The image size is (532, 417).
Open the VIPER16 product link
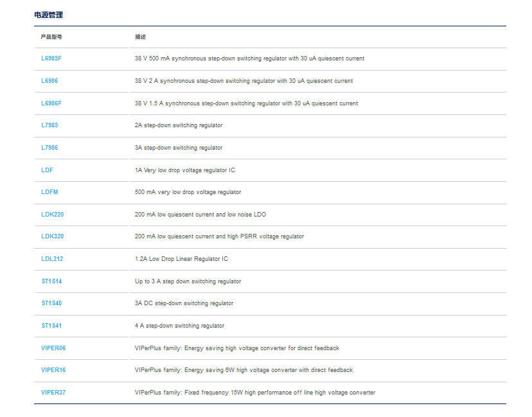[x=53, y=370]
